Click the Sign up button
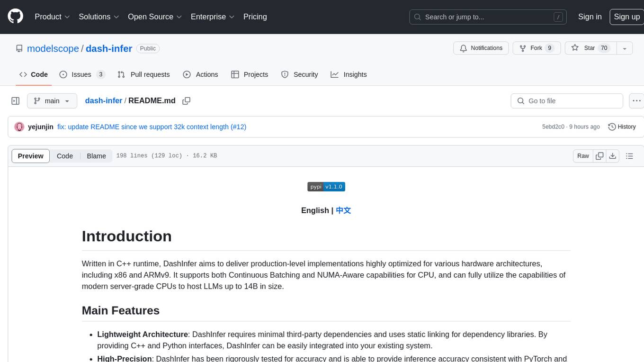 click(x=626, y=17)
